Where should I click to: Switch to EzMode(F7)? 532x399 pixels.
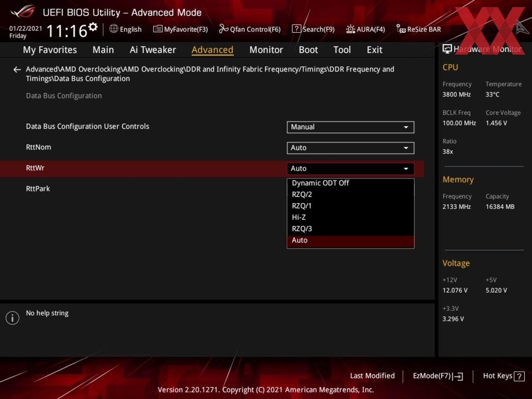click(438, 376)
